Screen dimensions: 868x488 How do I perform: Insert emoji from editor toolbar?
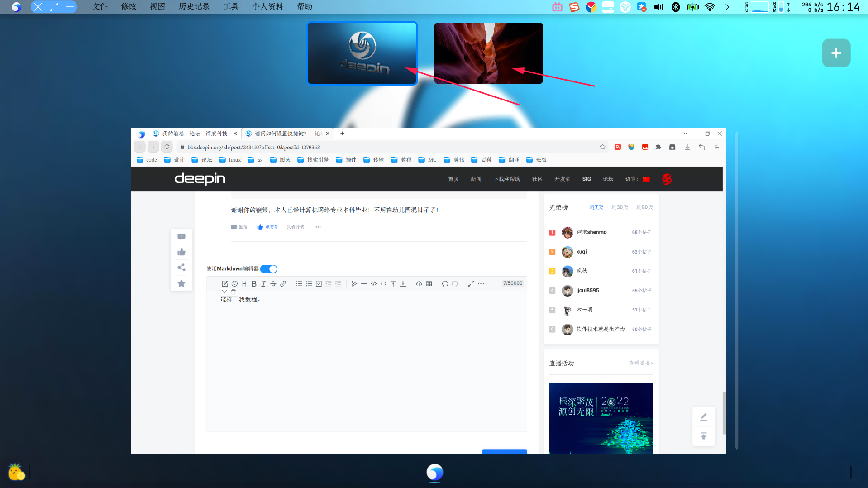234,284
